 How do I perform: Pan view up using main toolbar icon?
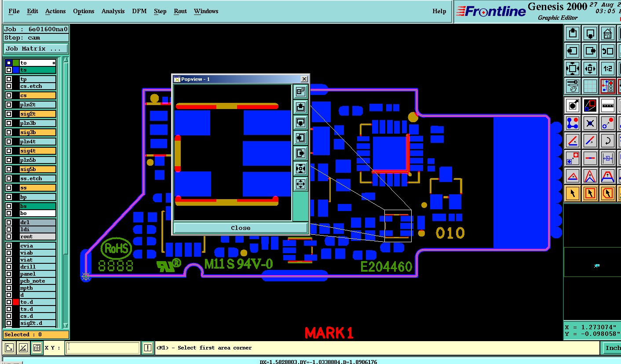coord(573,33)
